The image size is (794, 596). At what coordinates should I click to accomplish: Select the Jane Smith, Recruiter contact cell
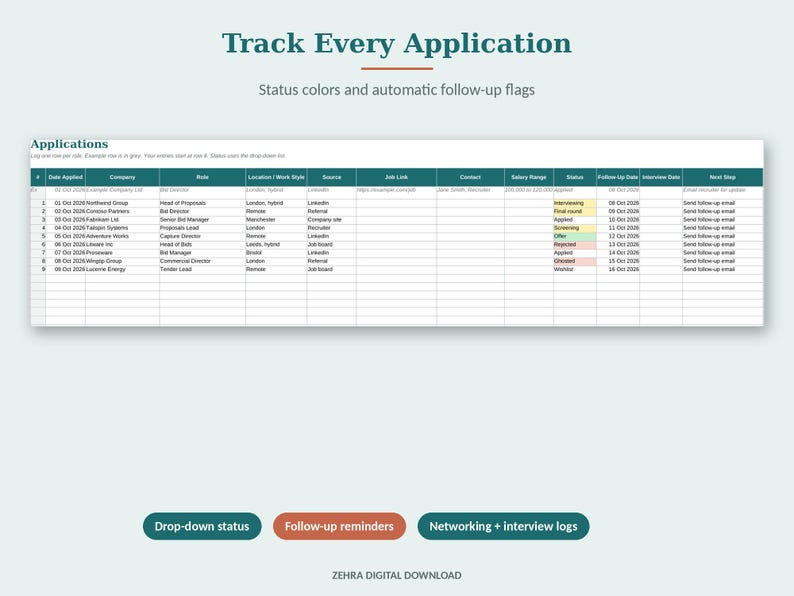[x=470, y=190]
